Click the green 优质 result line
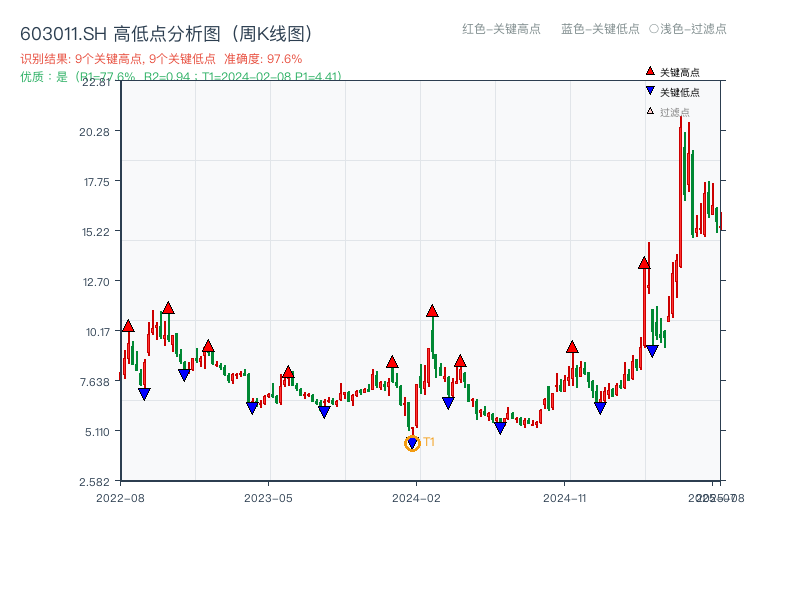The height and width of the screenshot is (600, 800). 181,77
